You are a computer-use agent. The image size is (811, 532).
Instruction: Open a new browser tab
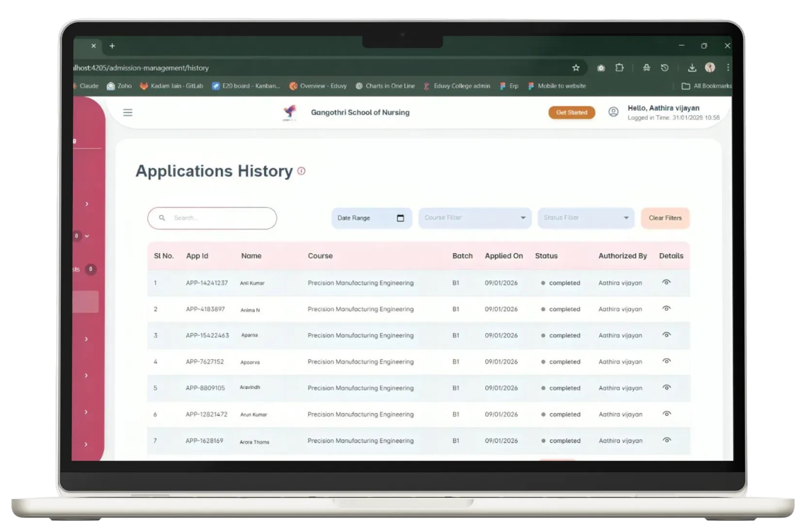[x=112, y=46]
